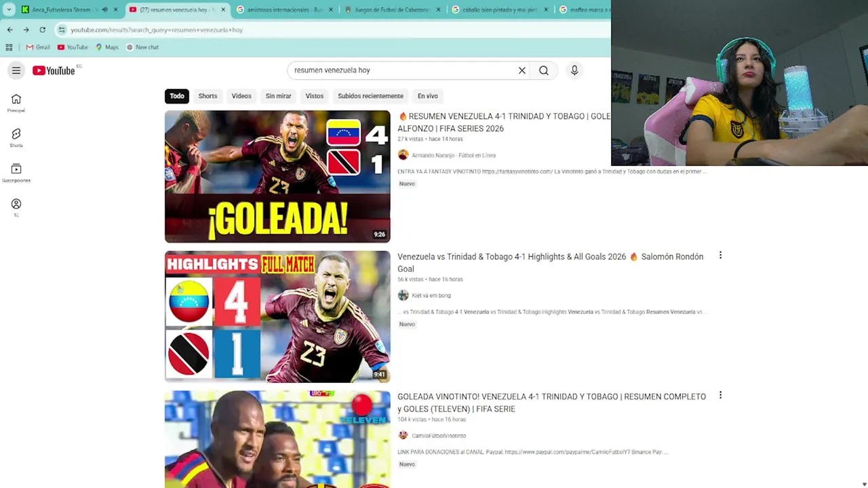This screenshot has height=488, width=868.
Task: Reload the page with the refresh icon
Action: 42,30
